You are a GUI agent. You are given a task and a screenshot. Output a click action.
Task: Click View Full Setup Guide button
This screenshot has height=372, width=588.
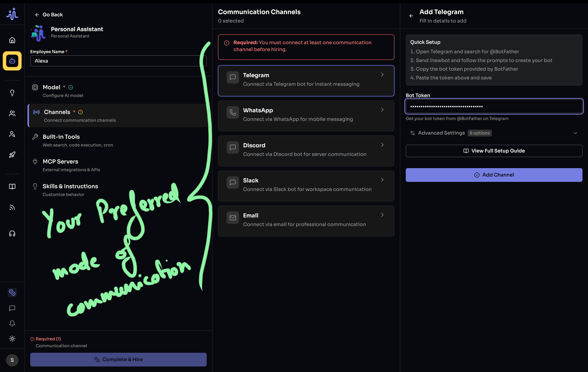tap(494, 151)
